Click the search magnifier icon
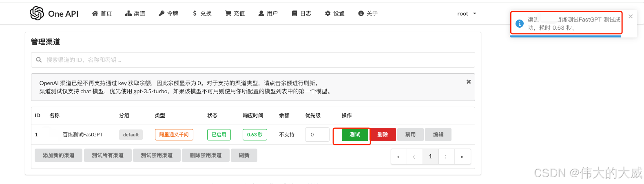The height and width of the screenshot is (184, 644). point(39,60)
